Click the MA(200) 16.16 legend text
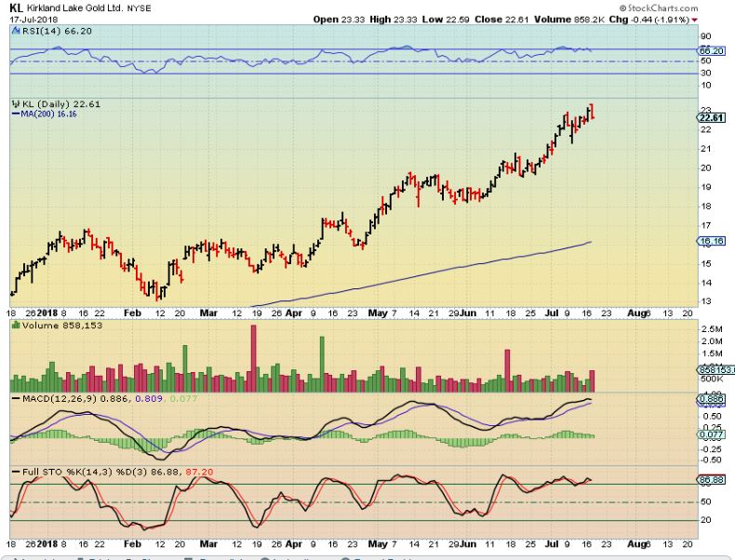 [x=48, y=113]
